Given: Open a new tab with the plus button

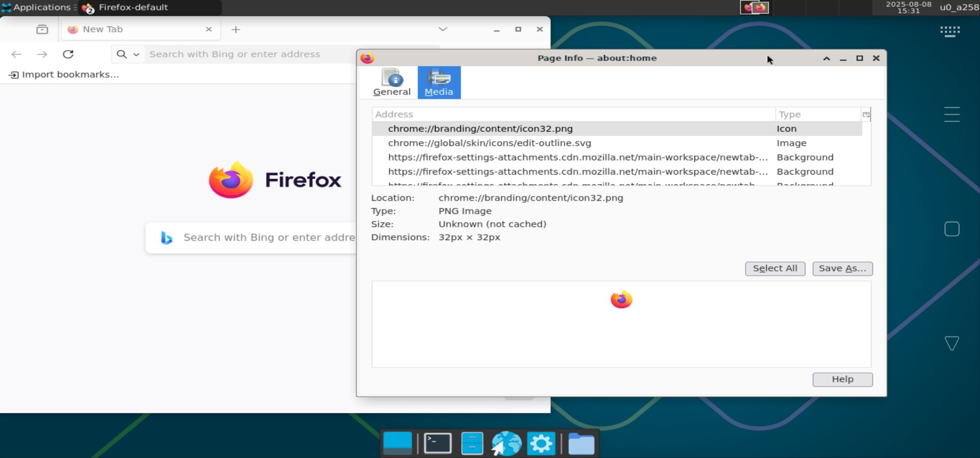Looking at the screenshot, I should [x=236, y=29].
